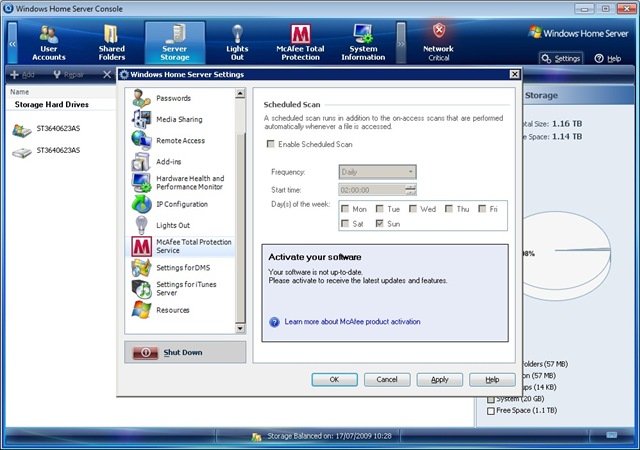Open Hardware Health and Performance Monitor
The height and width of the screenshot is (450, 640).
(180, 183)
